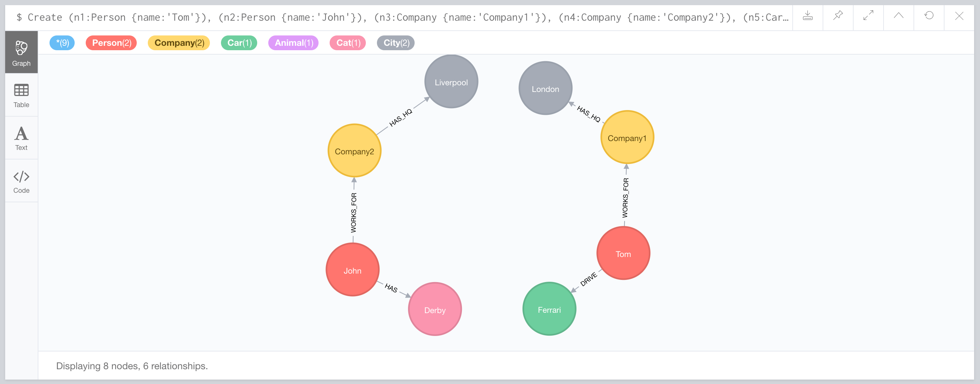Viewport: 980px width, 384px height.
Task: Pin this result frame
Action: click(838, 16)
